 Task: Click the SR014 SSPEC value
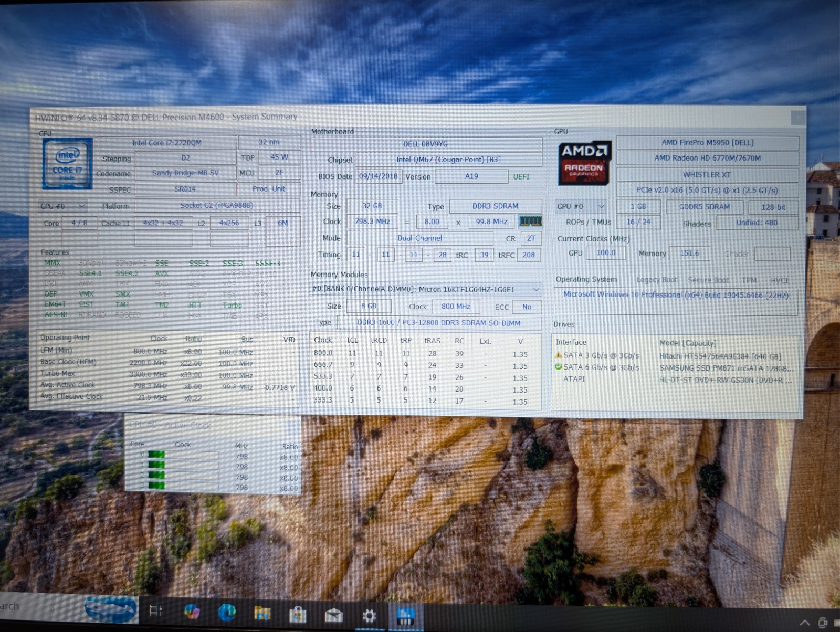coord(185,189)
